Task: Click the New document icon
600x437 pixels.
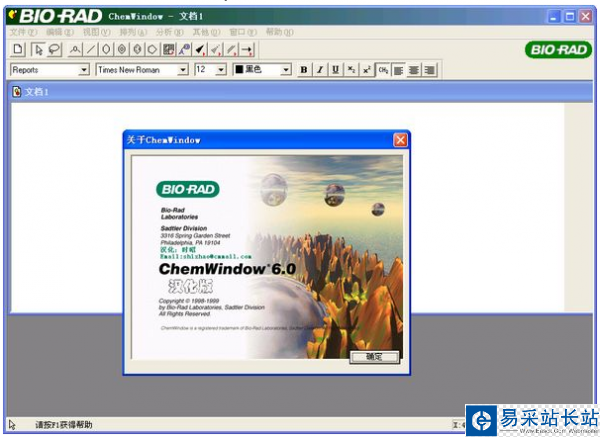Action: pyautogui.click(x=18, y=49)
